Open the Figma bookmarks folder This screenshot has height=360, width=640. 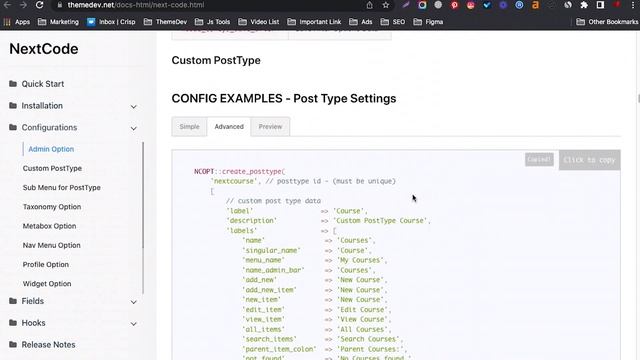coord(428,22)
